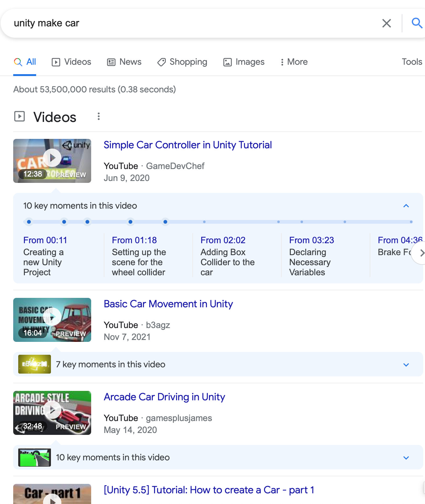Click the fifth large dot on key moments timeline
This screenshot has width=425, height=504.
[x=165, y=222]
